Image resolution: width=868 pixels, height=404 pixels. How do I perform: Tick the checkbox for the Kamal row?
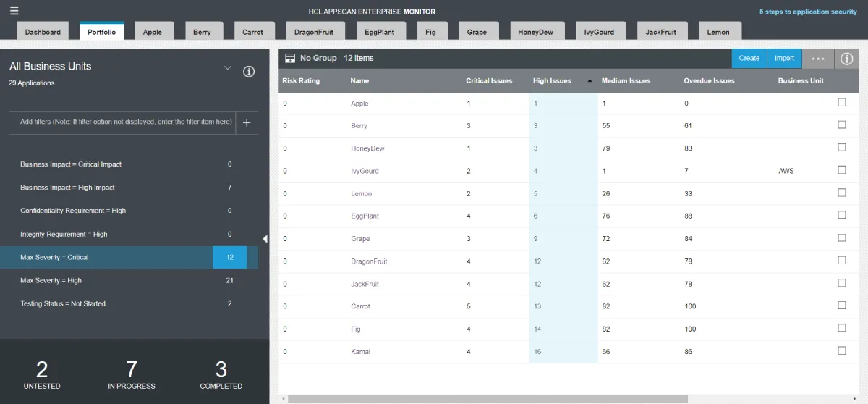tap(841, 351)
